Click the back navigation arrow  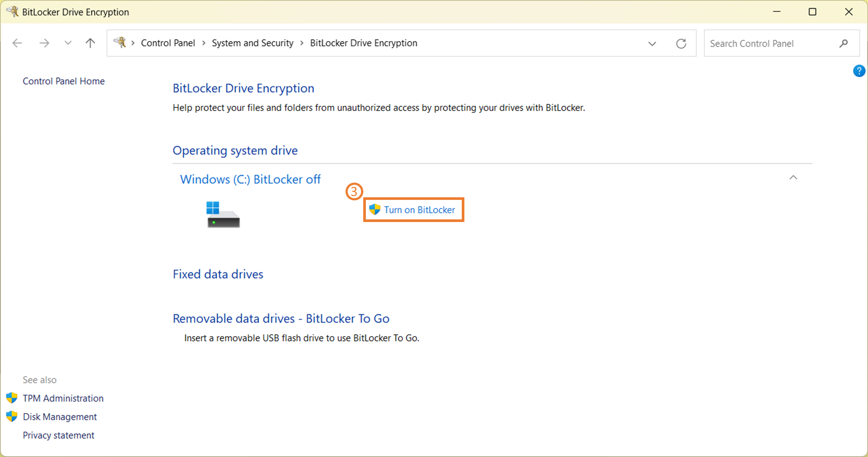tap(17, 43)
